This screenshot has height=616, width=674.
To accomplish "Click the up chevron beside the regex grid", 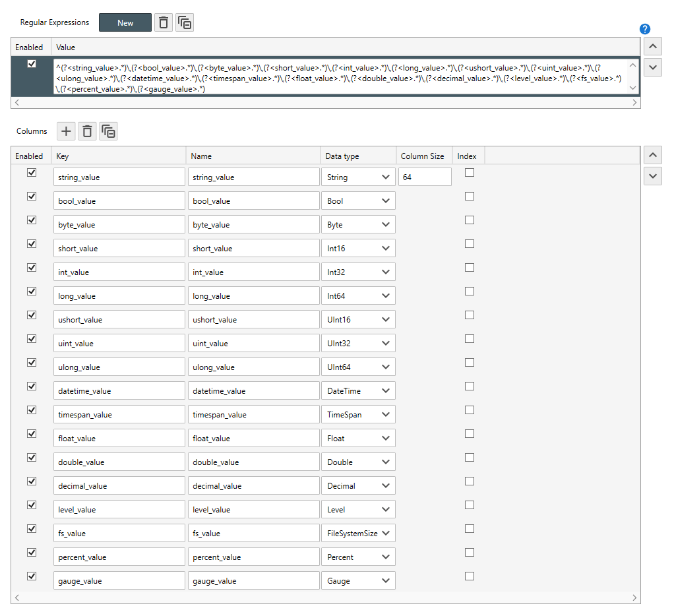I will [x=652, y=46].
